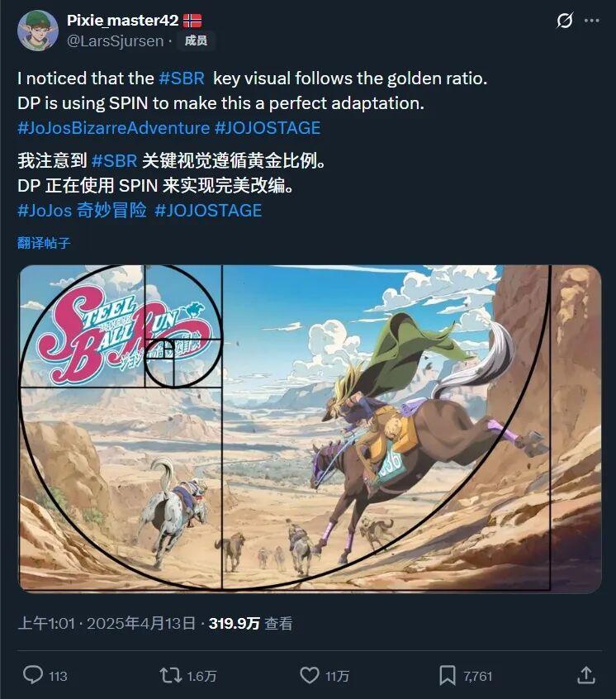Screen dimensions: 616x699
Task: Click the 成员 member badge
Action: point(196,41)
